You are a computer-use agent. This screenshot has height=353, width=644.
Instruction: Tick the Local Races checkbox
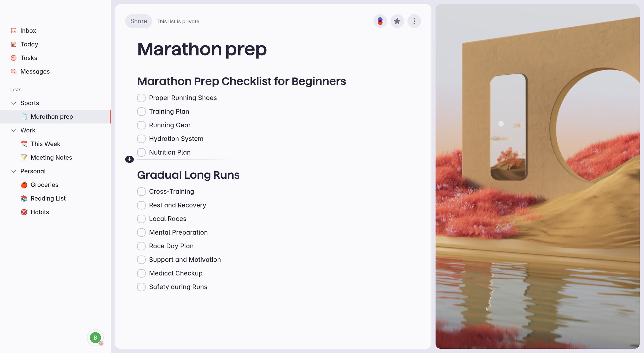tap(141, 219)
